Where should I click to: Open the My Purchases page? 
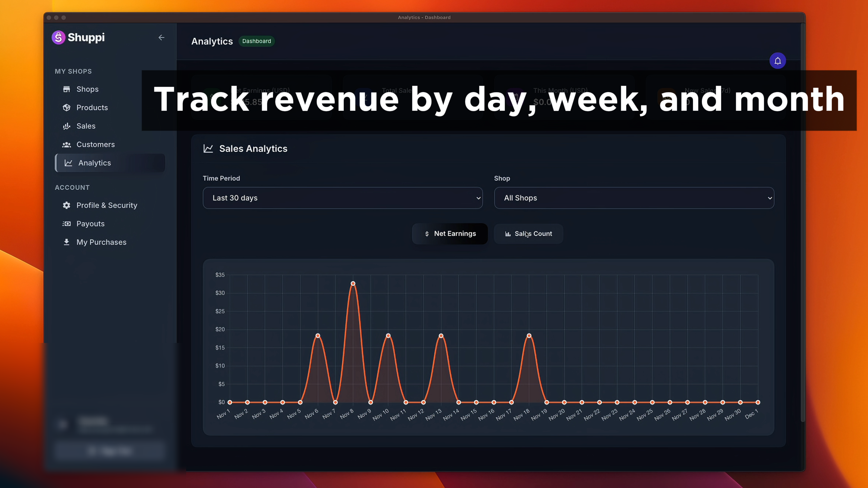point(101,242)
